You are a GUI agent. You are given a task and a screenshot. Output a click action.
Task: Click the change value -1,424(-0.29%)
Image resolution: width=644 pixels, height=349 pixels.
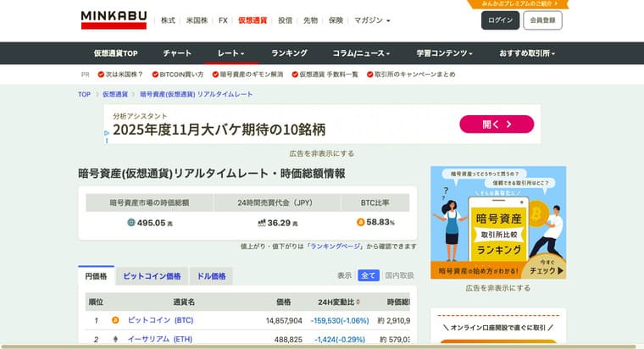coord(340,340)
